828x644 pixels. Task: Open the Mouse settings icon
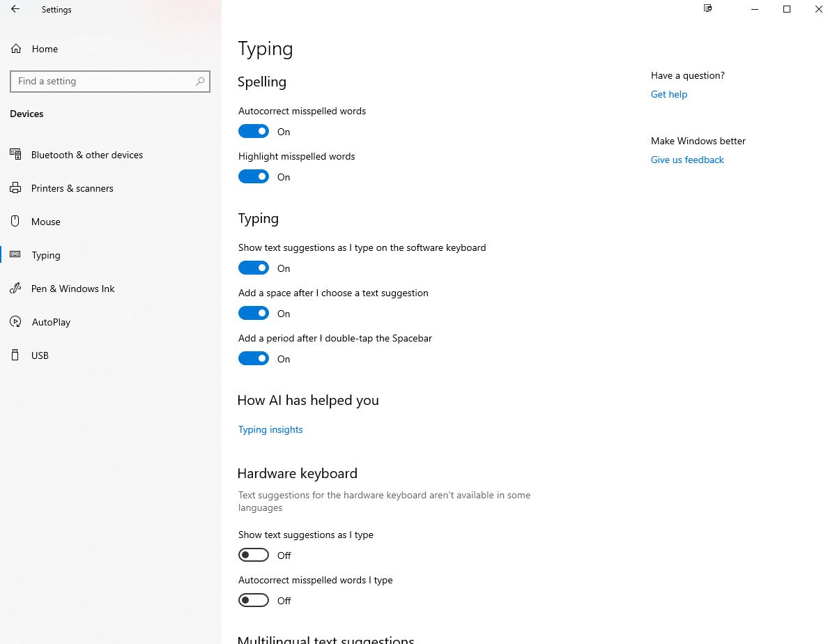click(x=15, y=222)
